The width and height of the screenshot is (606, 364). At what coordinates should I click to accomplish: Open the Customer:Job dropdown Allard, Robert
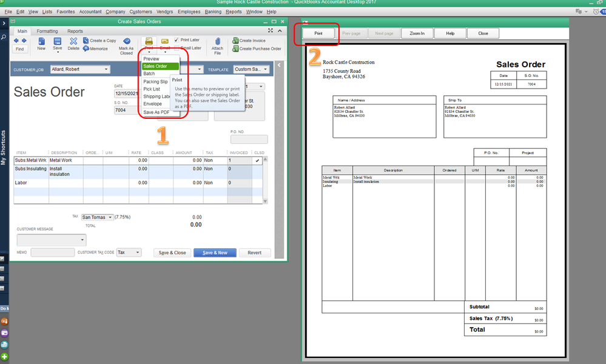click(106, 69)
